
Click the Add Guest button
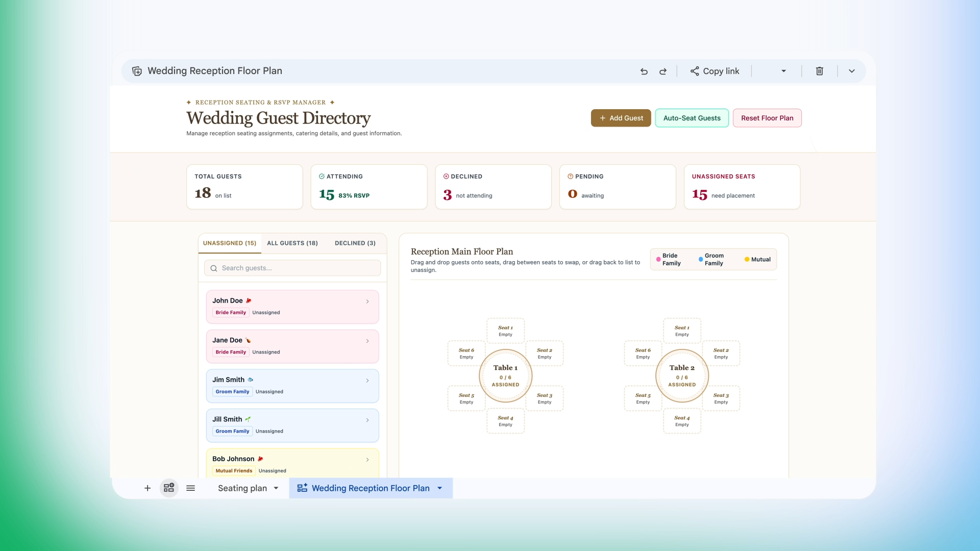621,118
